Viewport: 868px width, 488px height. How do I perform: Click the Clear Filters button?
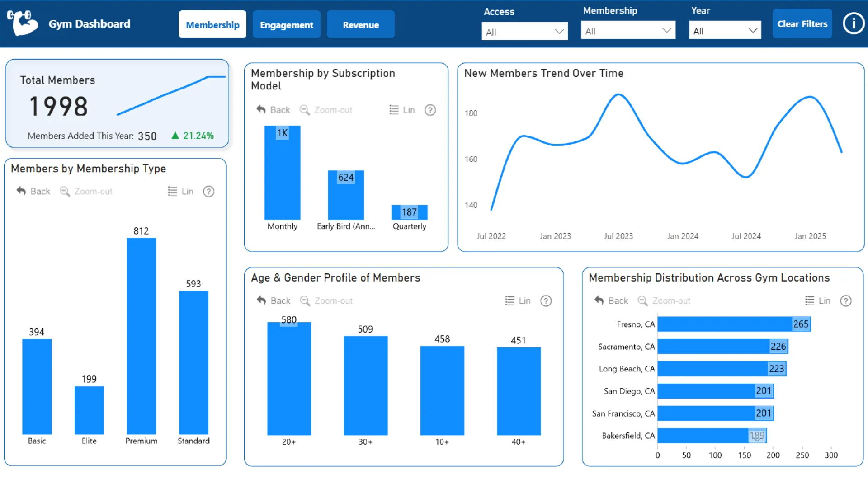pyautogui.click(x=802, y=23)
